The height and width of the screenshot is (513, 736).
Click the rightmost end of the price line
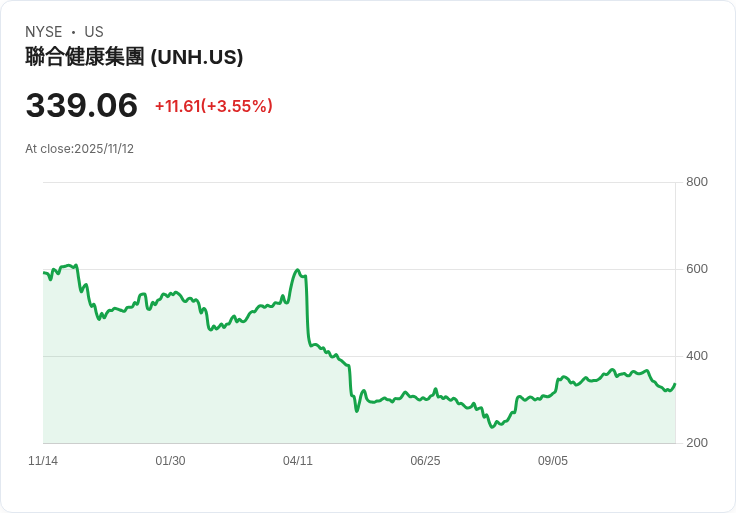click(x=675, y=384)
